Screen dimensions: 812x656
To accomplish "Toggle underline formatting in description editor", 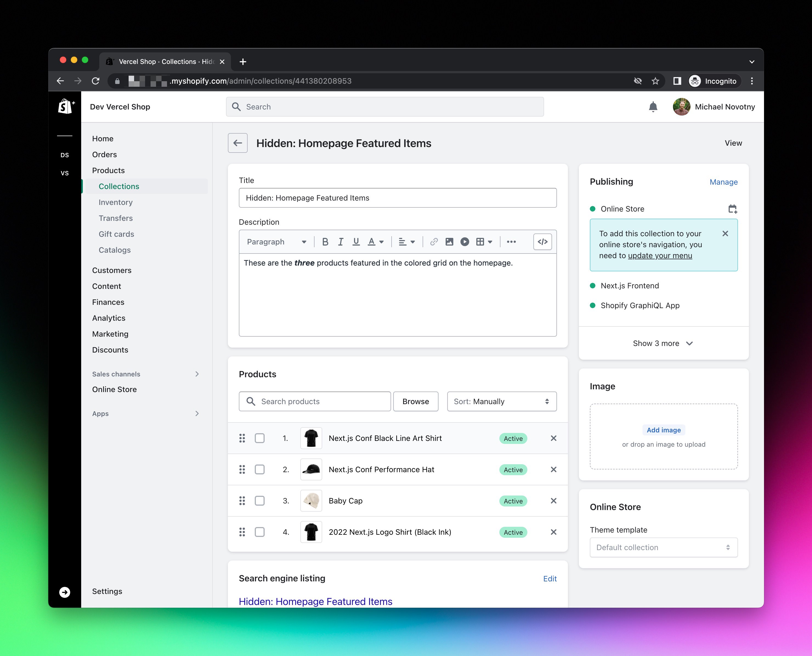I will (356, 242).
